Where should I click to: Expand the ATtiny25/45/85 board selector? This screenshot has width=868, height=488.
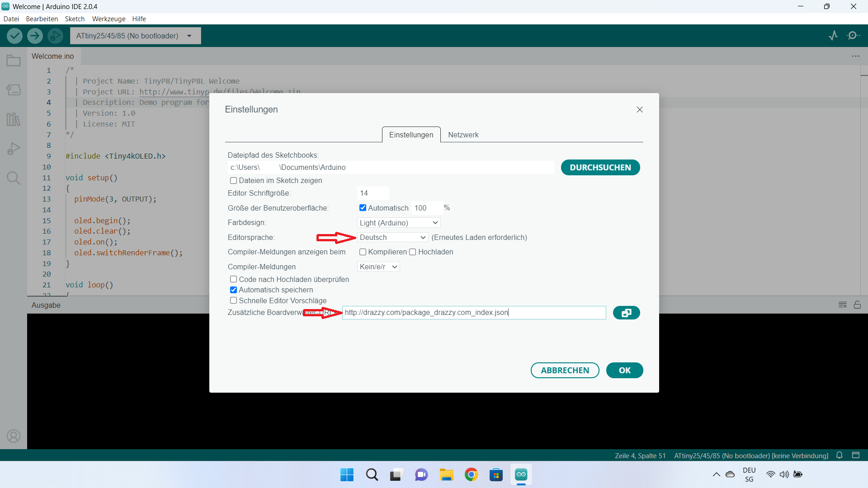(x=135, y=36)
